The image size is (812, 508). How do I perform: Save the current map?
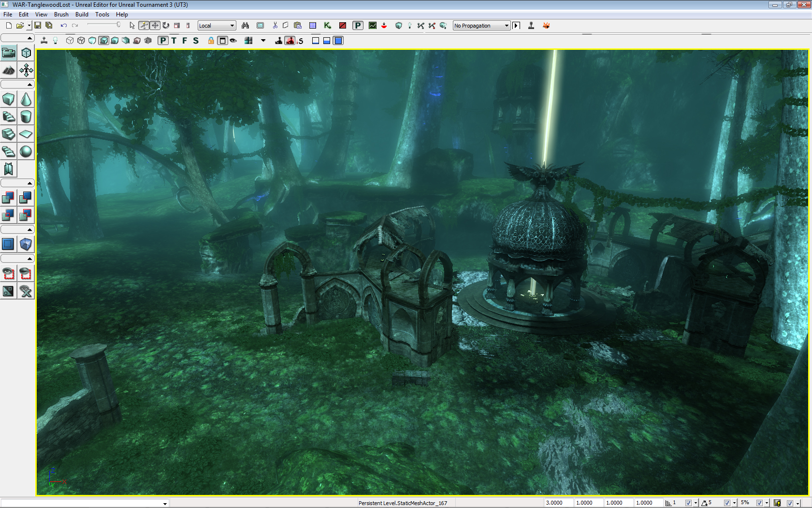38,26
